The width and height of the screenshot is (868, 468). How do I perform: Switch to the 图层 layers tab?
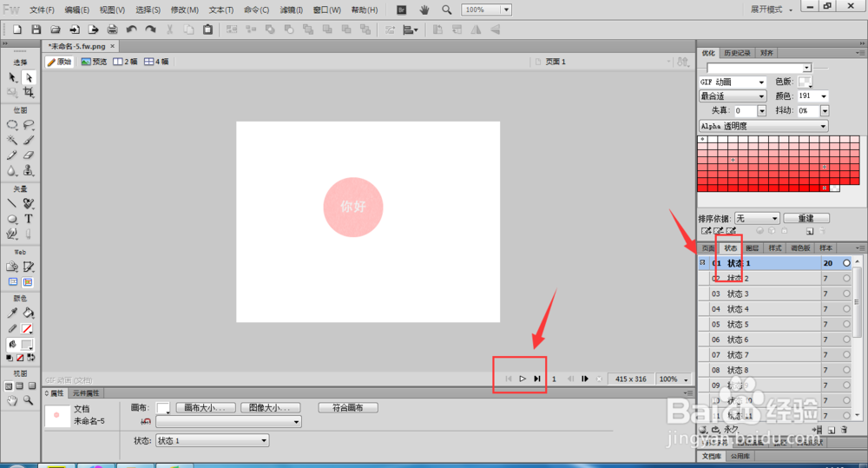click(753, 248)
